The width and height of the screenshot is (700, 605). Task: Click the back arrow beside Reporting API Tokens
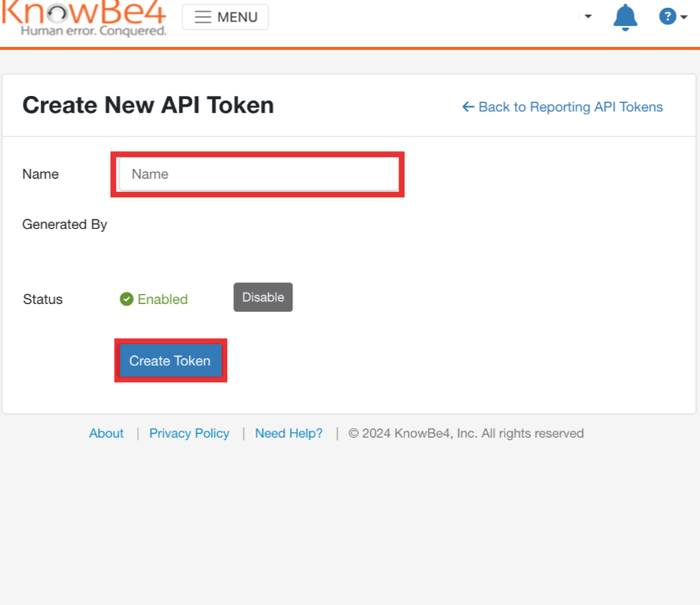[468, 107]
